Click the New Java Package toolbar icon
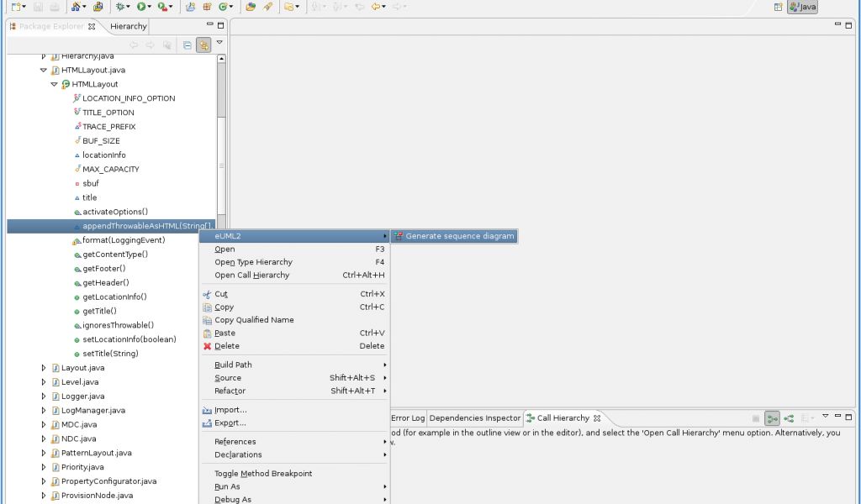This screenshot has height=504, width=861. pyautogui.click(x=207, y=7)
